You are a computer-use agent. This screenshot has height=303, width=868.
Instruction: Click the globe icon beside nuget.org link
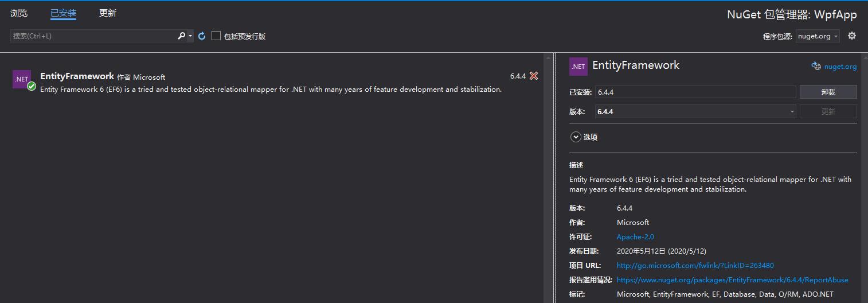coord(816,66)
